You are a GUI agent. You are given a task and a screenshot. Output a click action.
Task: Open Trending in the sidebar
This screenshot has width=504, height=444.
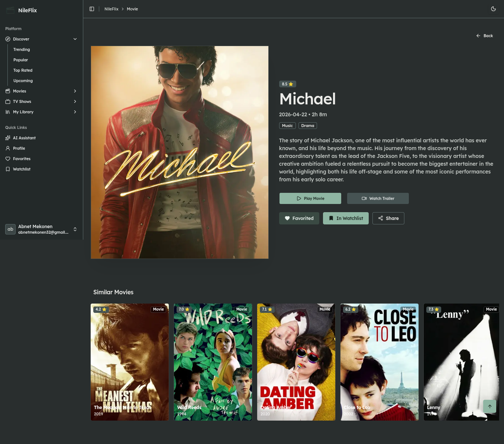pyautogui.click(x=22, y=49)
